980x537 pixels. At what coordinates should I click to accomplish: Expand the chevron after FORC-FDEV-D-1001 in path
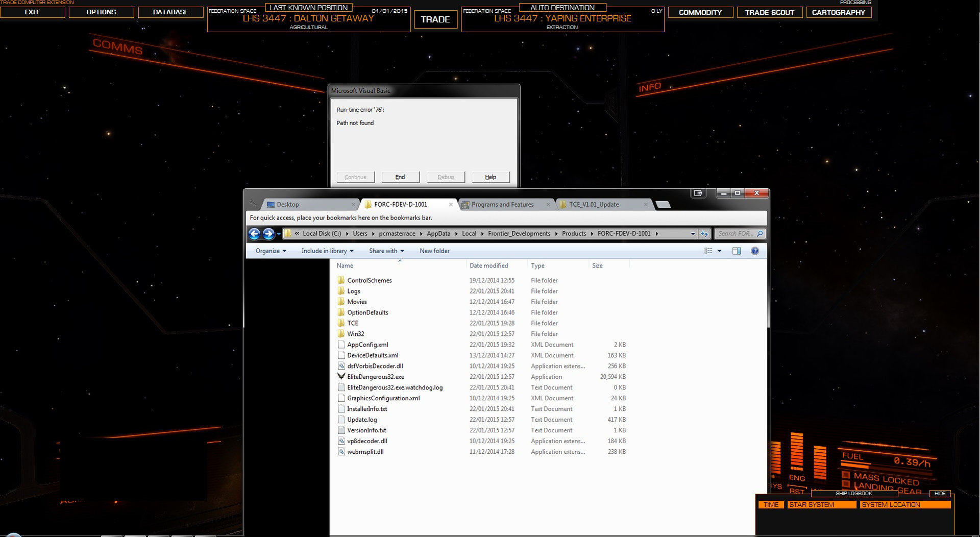656,234
